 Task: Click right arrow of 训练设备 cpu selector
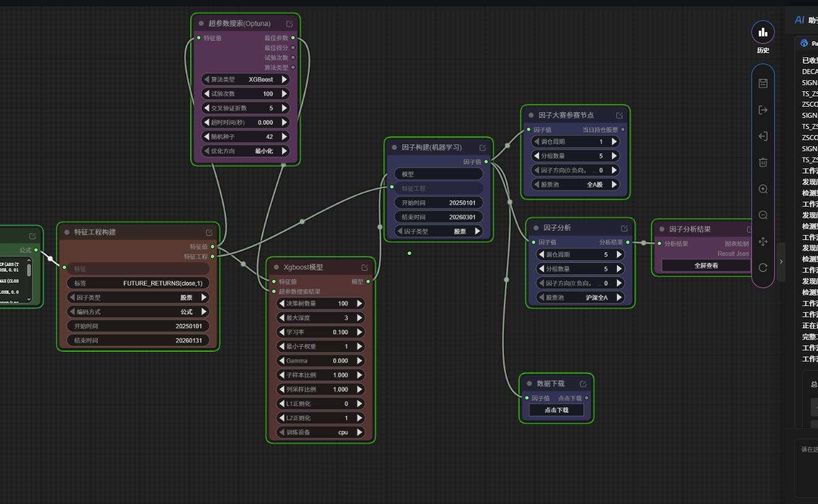[x=360, y=432]
